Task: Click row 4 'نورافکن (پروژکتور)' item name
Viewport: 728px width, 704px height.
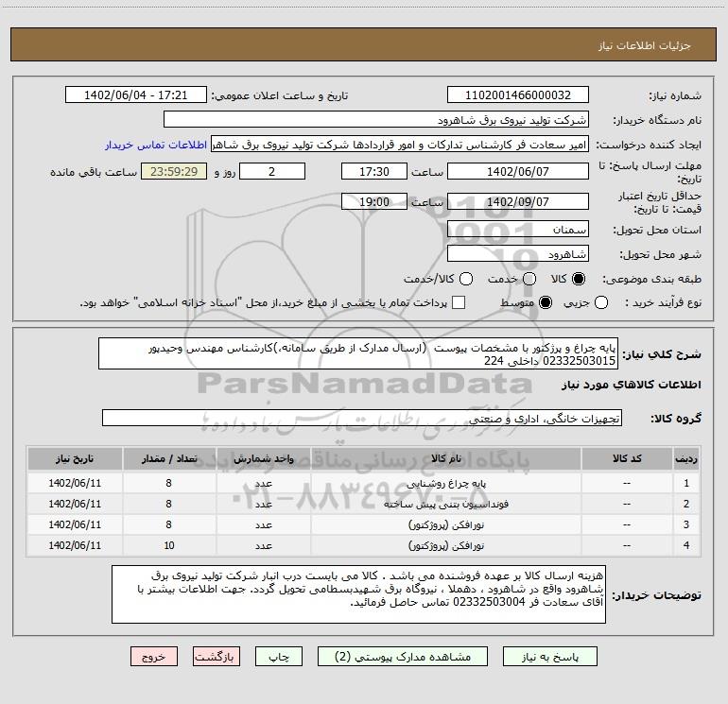Action: (445, 546)
